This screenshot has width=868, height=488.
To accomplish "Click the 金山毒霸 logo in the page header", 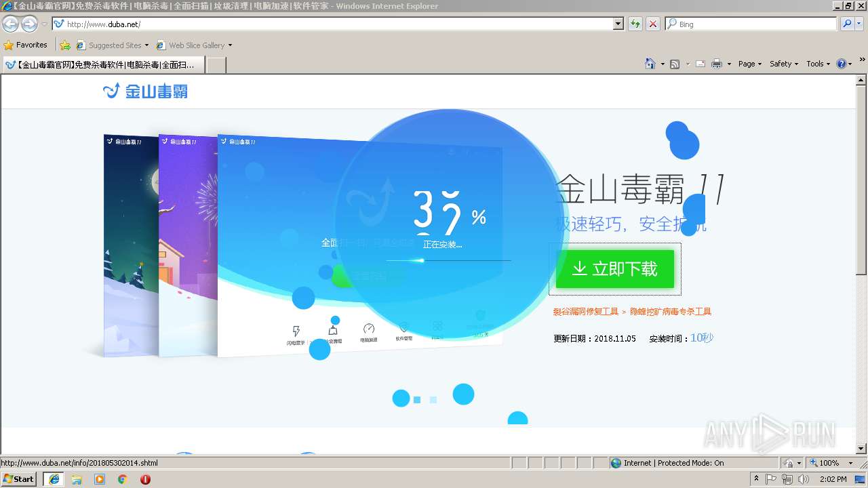I will (x=145, y=91).
